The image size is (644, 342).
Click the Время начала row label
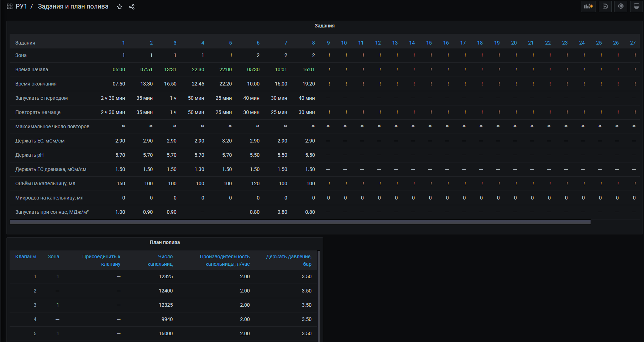(32, 69)
